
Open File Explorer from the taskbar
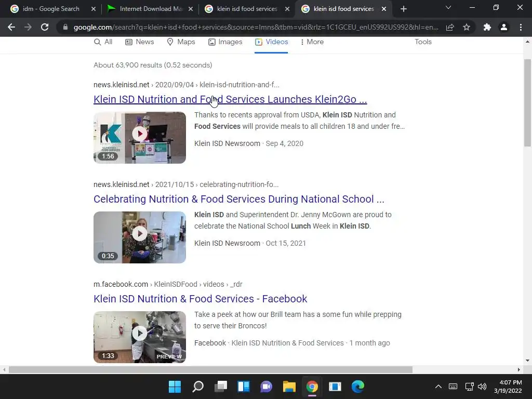(289, 387)
